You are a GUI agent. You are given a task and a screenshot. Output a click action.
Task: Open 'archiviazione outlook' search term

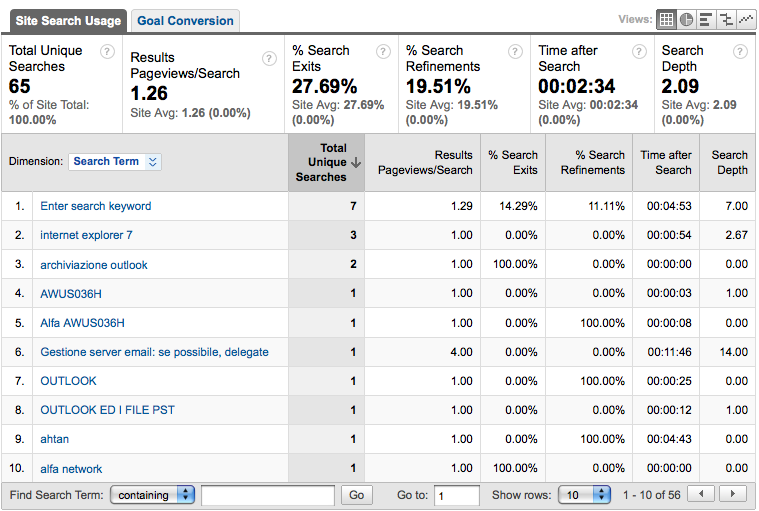click(94, 265)
